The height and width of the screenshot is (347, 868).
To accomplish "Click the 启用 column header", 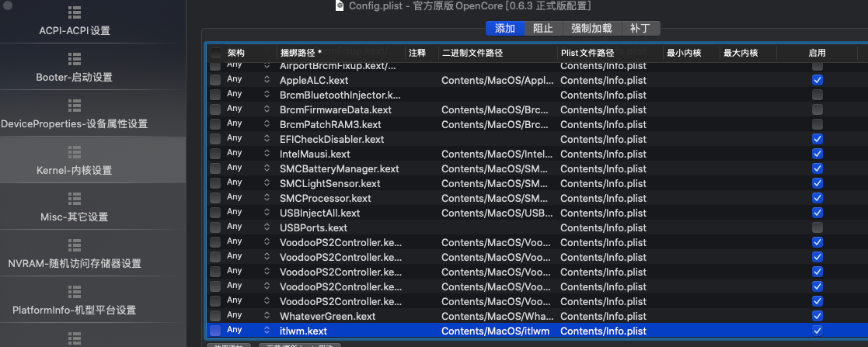I will click(x=817, y=53).
